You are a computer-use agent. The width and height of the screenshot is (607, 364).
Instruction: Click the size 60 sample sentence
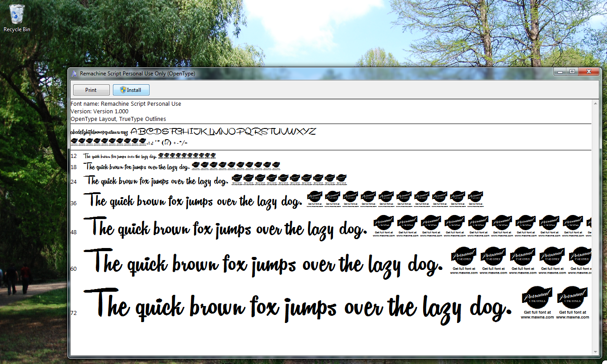click(263, 263)
